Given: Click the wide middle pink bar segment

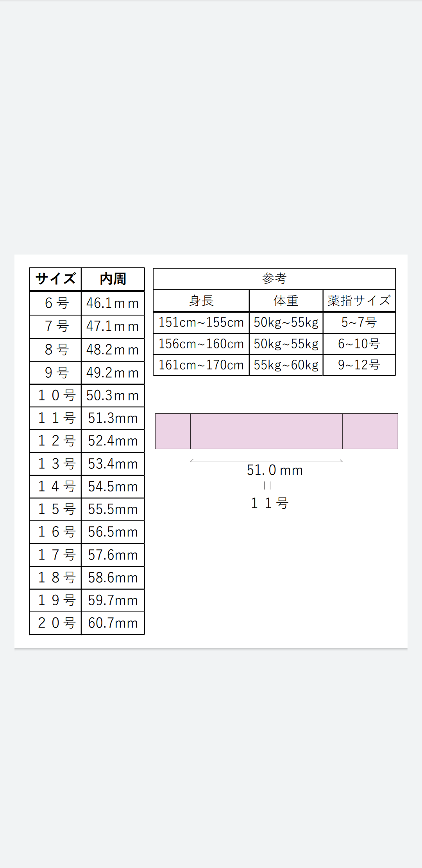Looking at the screenshot, I should point(266,431).
